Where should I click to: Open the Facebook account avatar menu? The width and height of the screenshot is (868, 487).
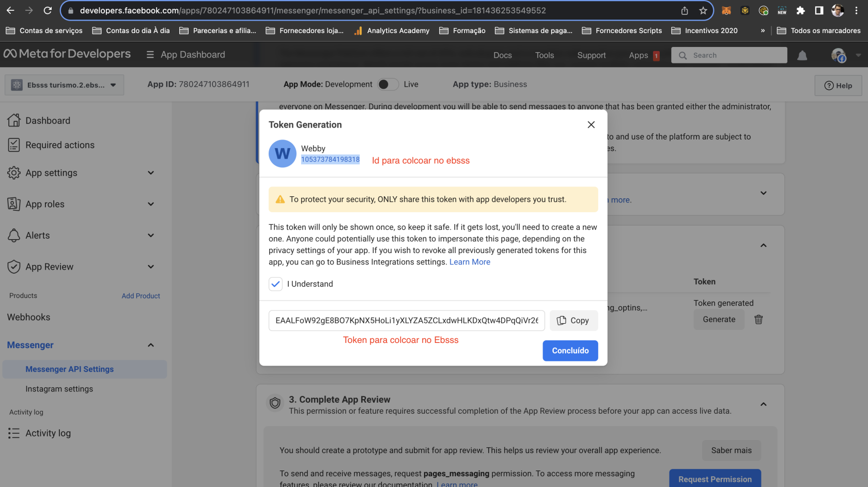pos(838,55)
